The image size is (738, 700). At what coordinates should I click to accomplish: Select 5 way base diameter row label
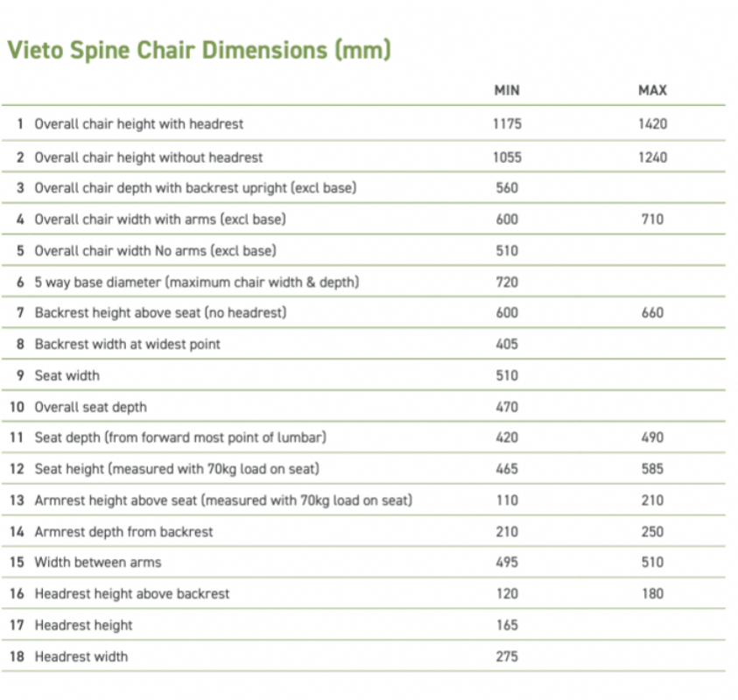coord(197,283)
